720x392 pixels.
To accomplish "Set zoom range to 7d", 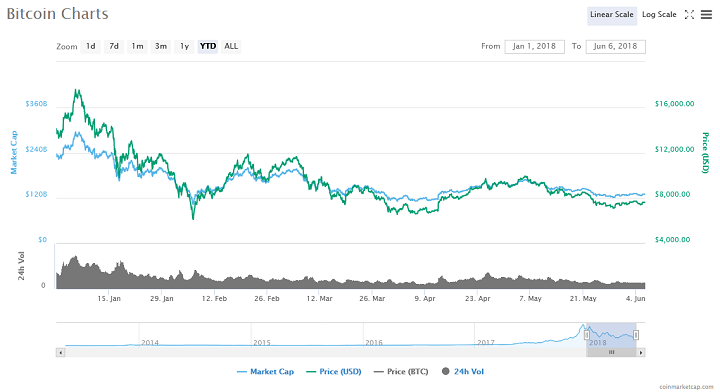I will click(x=114, y=46).
